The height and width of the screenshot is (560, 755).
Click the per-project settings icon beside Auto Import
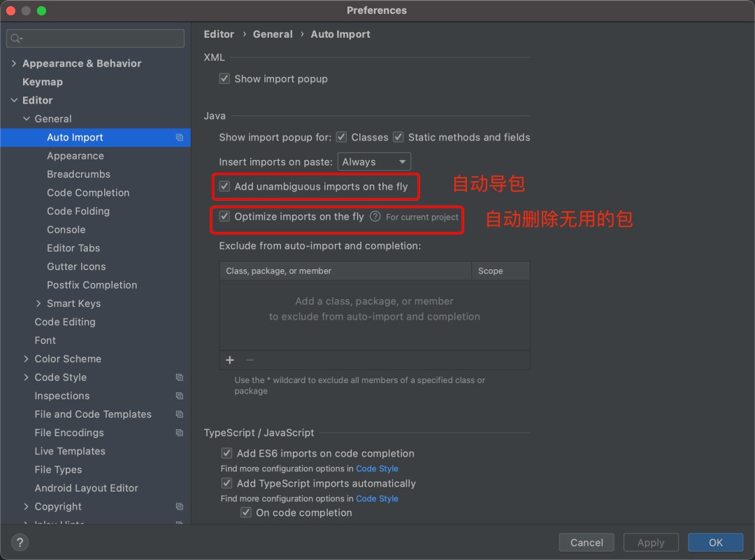pyautogui.click(x=180, y=138)
